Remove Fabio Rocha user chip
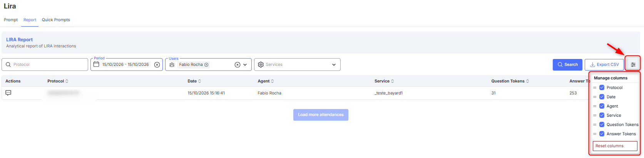Screen dimensions: 644x158 point(207,65)
